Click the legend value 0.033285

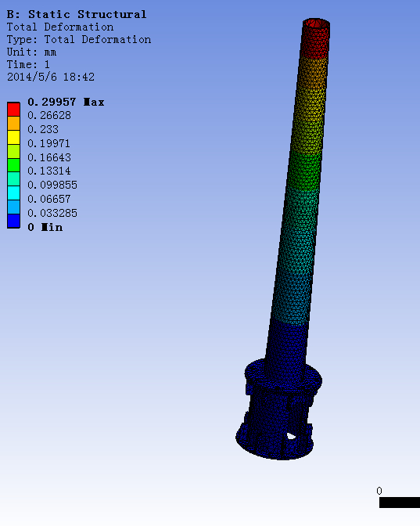click(52, 214)
